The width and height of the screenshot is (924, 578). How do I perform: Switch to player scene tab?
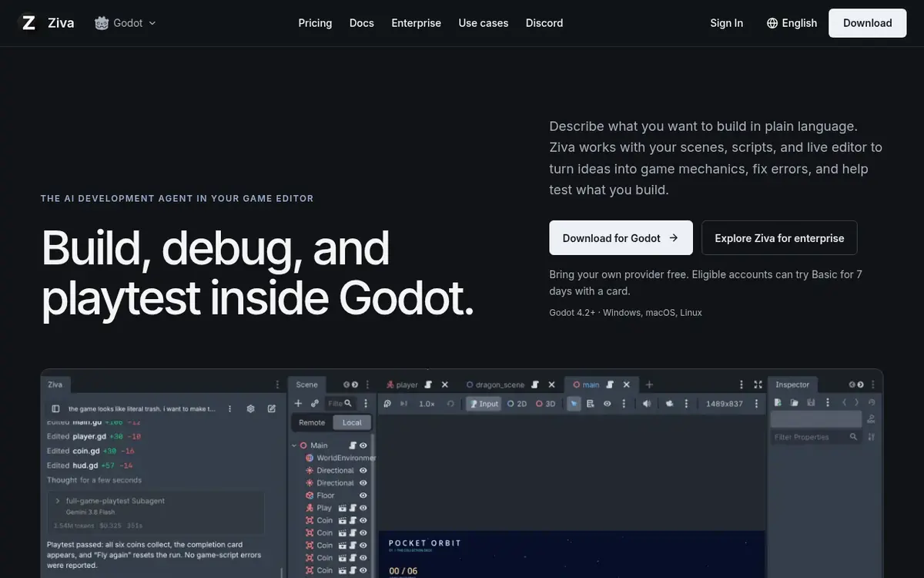pyautogui.click(x=407, y=385)
